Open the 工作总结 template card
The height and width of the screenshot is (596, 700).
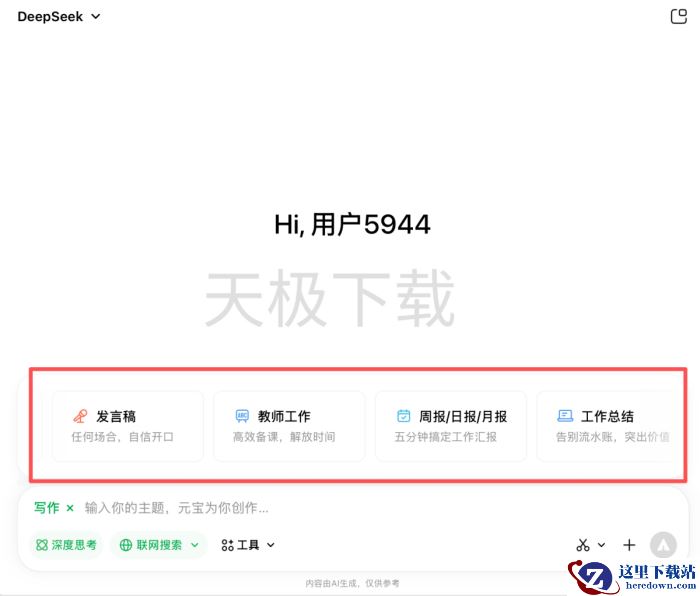click(606, 426)
